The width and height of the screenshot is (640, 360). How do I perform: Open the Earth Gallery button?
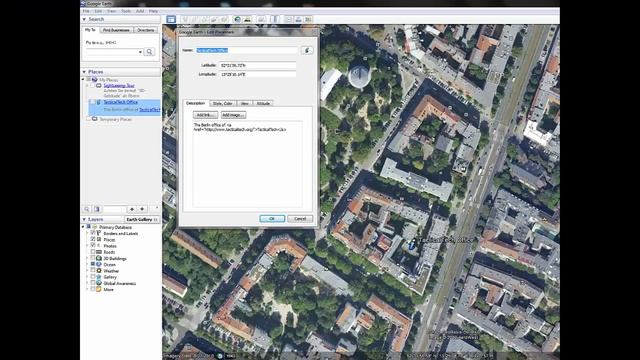coord(142,219)
